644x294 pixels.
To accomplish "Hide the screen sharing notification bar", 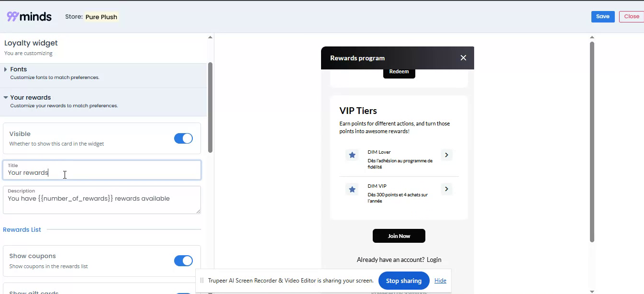I will pos(440,281).
